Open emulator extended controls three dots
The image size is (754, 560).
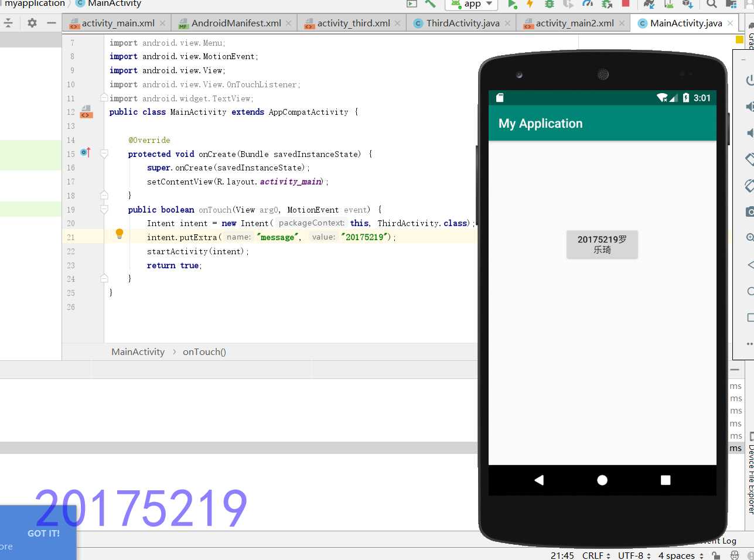(750, 344)
